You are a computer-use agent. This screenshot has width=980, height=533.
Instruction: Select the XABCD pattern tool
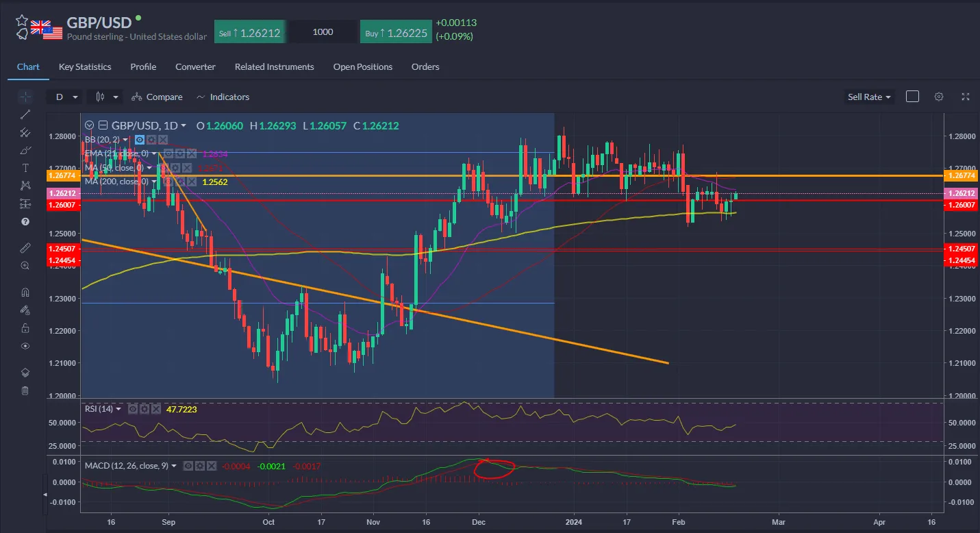click(25, 185)
